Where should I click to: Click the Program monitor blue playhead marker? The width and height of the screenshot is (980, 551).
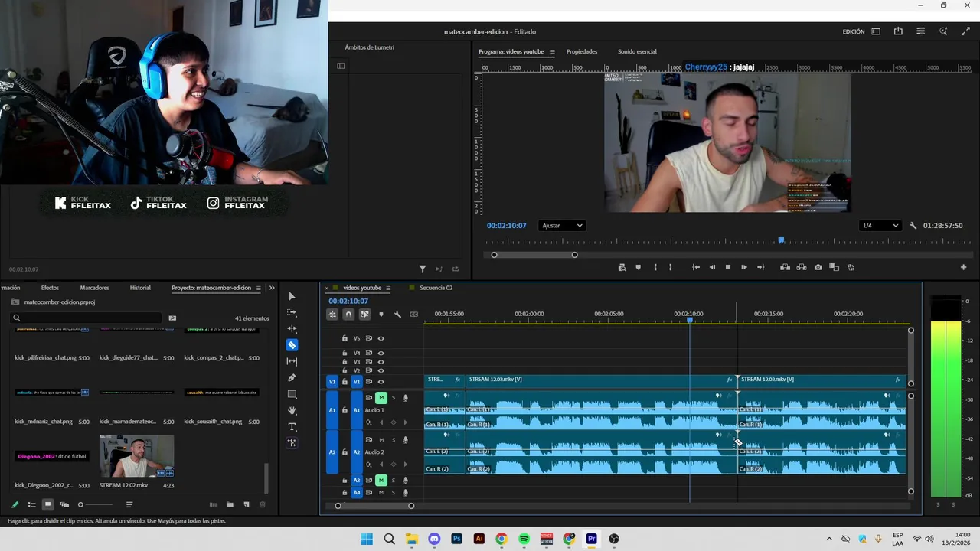click(781, 240)
